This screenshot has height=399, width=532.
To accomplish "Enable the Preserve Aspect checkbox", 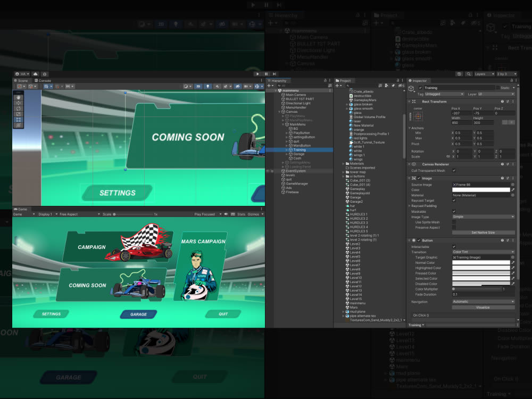I will (x=453, y=228).
